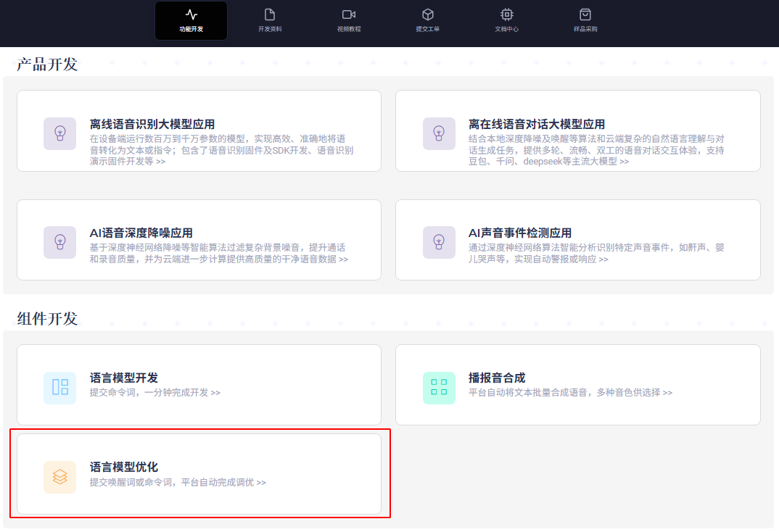779x532 pixels.
Task: Open the 离线语音识别大模型应用 title link
Action: 152,124
